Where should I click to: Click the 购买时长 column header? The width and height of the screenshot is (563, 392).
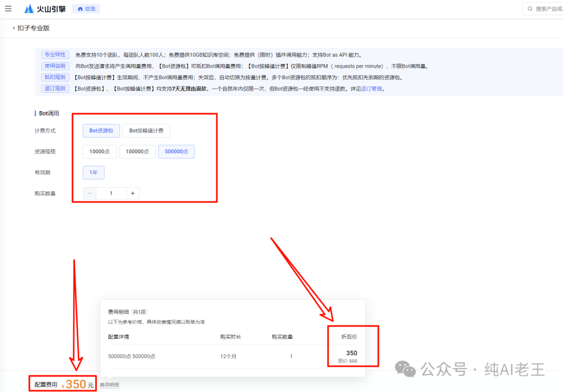[230, 337]
